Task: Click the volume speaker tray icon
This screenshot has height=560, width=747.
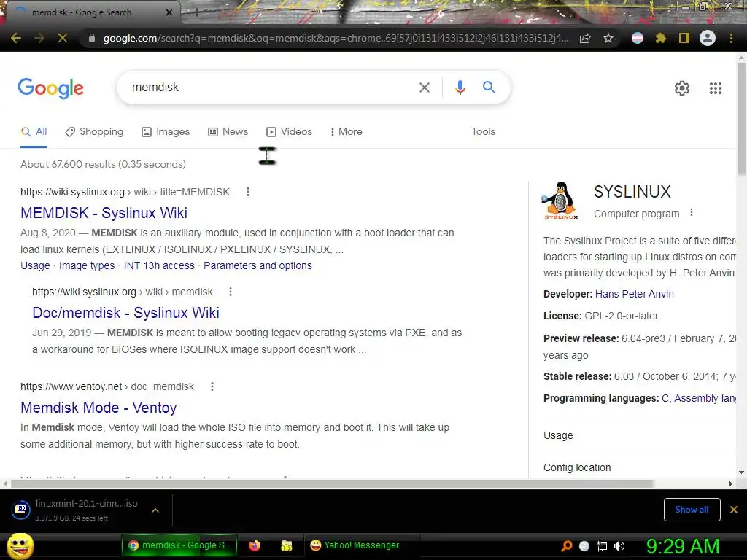Action: tap(619, 546)
